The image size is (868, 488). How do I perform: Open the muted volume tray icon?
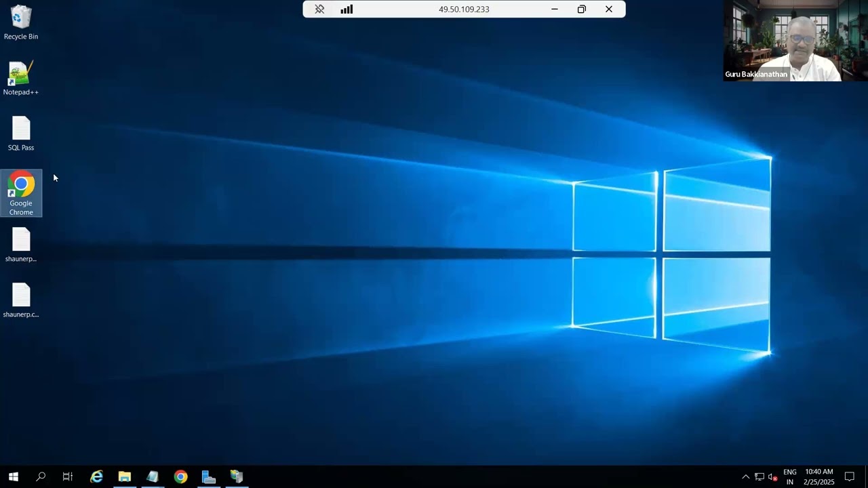click(772, 476)
